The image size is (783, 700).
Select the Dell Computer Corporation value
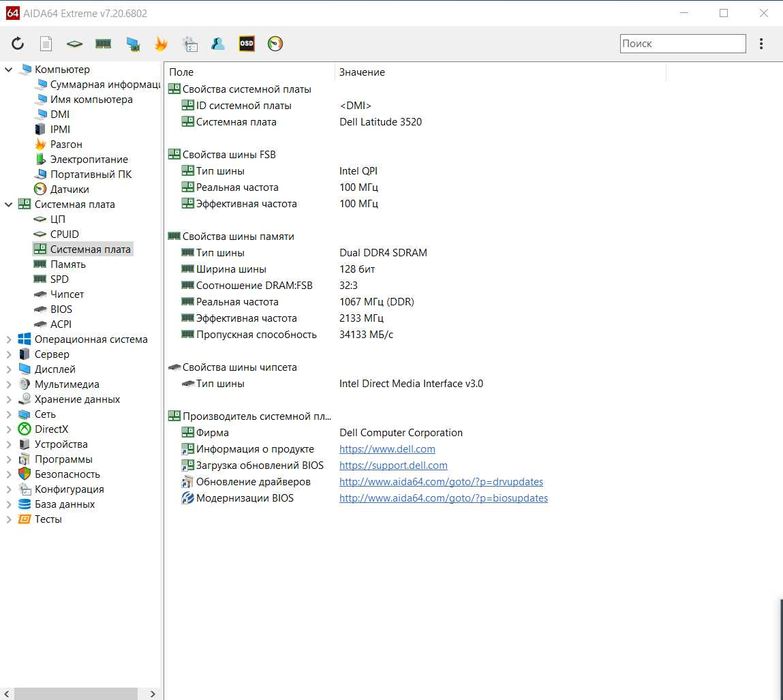(x=401, y=432)
